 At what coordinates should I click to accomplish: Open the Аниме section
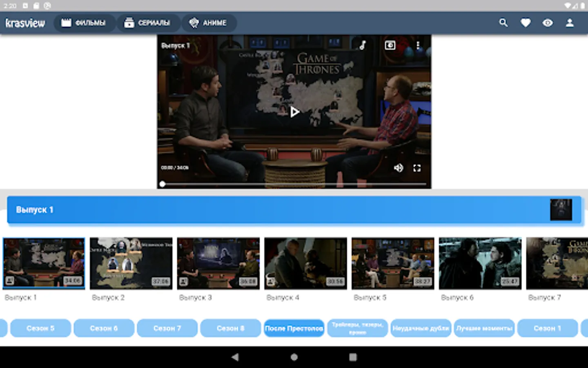(x=208, y=23)
